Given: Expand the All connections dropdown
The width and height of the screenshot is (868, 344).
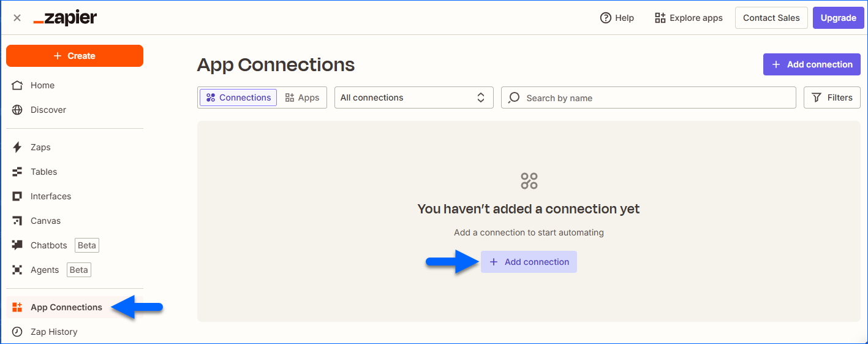Looking at the screenshot, I should pyautogui.click(x=413, y=97).
